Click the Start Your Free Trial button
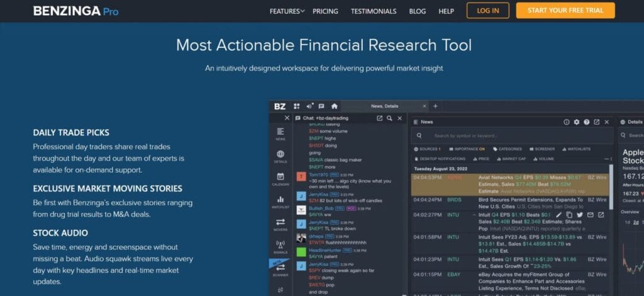 coord(565,11)
